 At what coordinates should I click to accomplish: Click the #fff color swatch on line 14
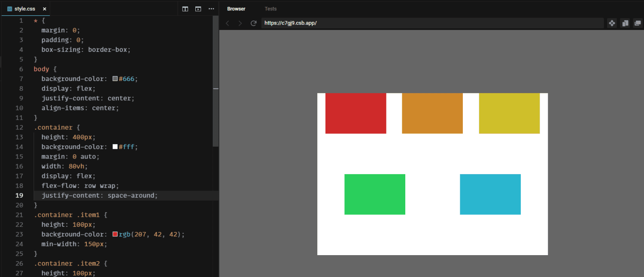tap(115, 147)
